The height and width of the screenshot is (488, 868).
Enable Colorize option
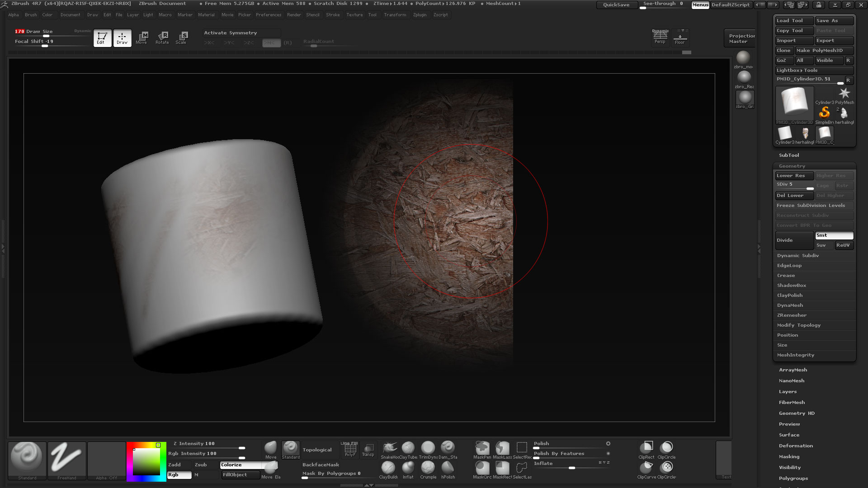click(248, 465)
